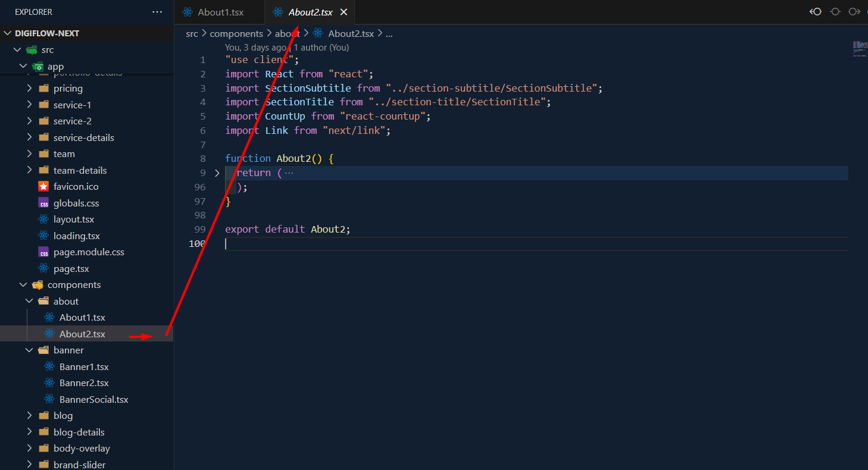Image resolution: width=868 pixels, height=470 pixels.
Task: Click git blame annotation 'You, 3 days ago'
Action: [256, 48]
